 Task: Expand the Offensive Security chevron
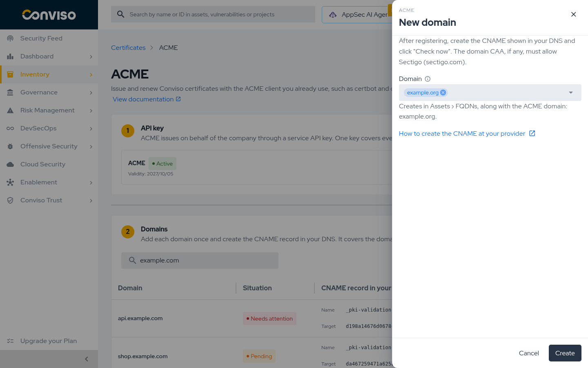[91, 147]
